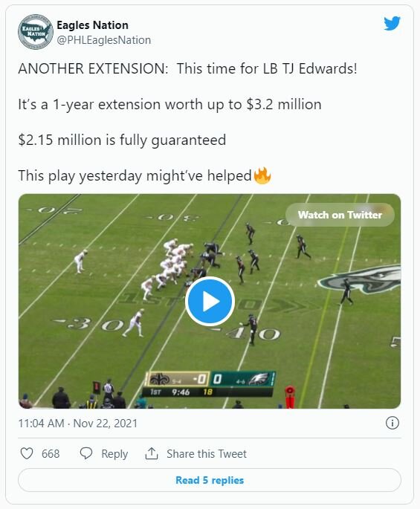This screenshot has width=420, height=509.
Task: Click the fire emoji in tweet
Action: (262, 175)
